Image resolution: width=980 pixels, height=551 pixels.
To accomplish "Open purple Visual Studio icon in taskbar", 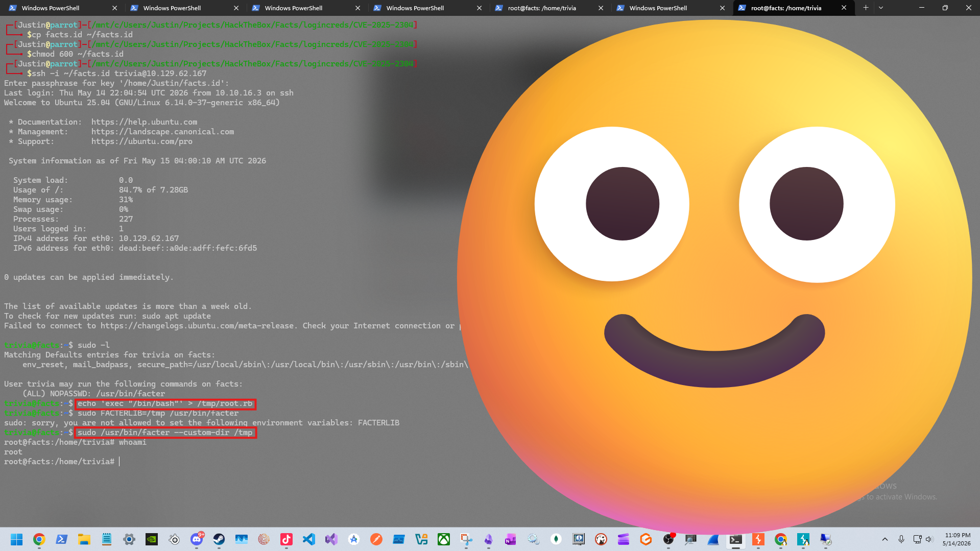I will click(331, 539).
